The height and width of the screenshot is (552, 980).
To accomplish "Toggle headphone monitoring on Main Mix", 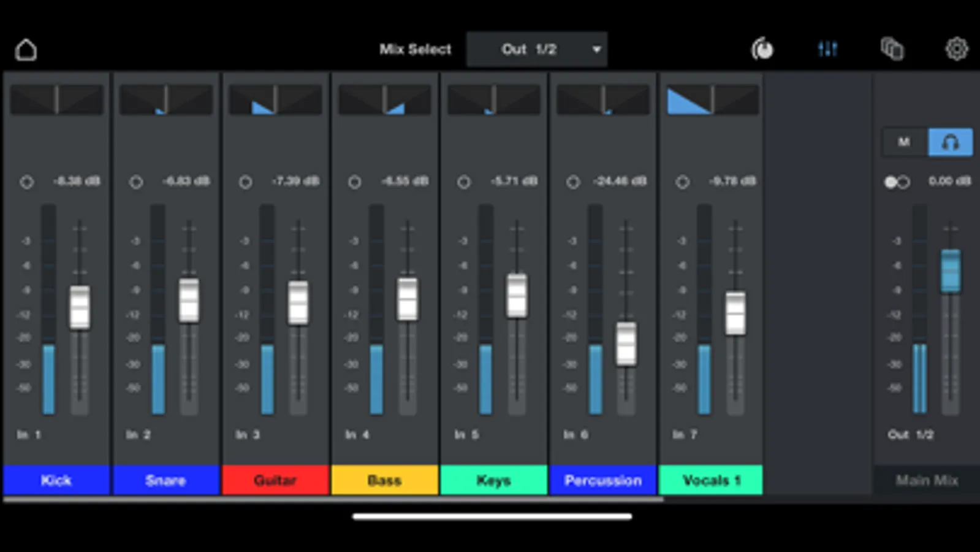I will click(951, 142).
